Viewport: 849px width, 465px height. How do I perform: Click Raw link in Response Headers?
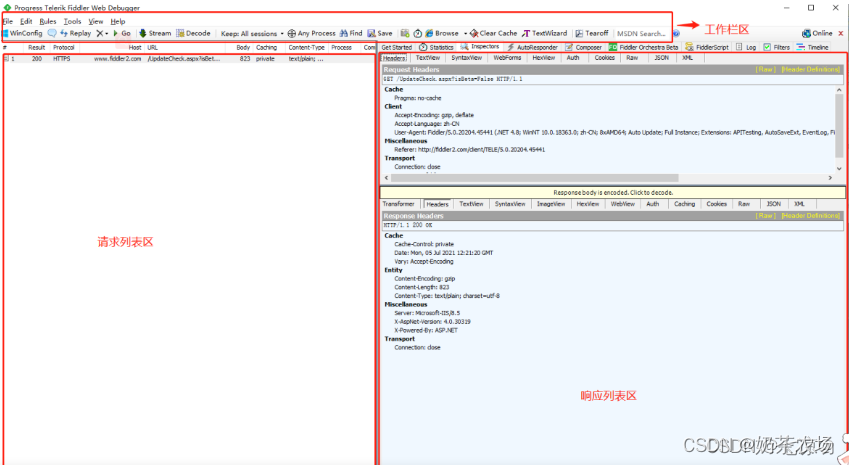(x=766, y=215)
